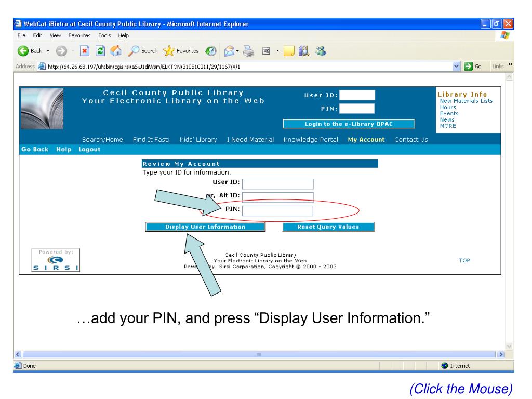
Task: Click the Forward arrow icon
Action: 61,51
